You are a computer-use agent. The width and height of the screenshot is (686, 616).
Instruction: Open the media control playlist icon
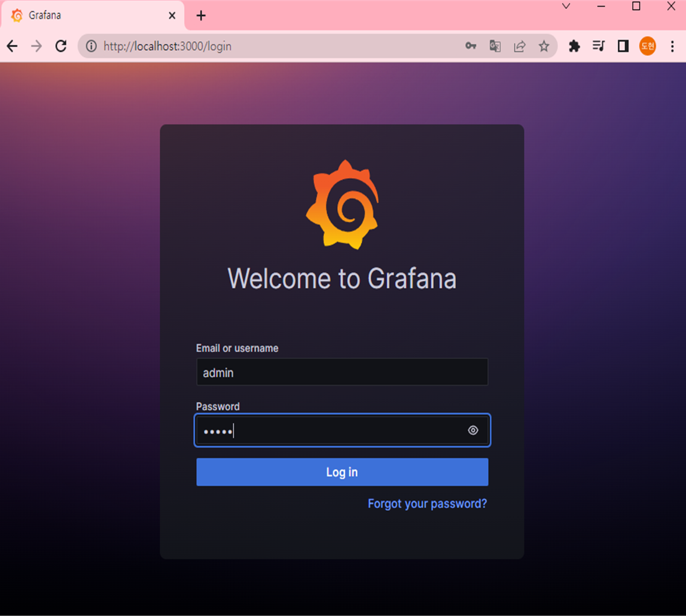pyautogui.click(x=599, y=46)
